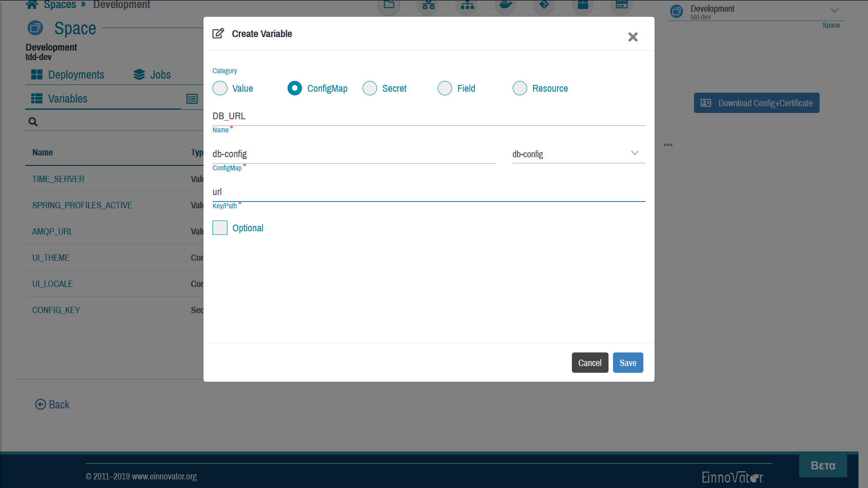868x488 pixels.
Task: Click the Variables tab
Action: (67, 99)
